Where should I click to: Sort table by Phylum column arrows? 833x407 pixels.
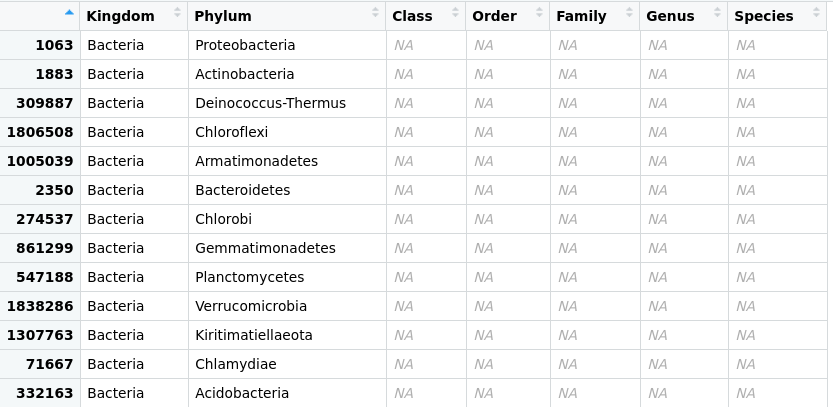coord(376,12)
